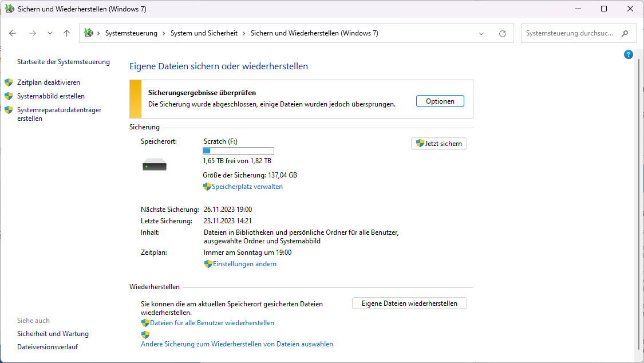The image size is (644, 363).
Task: Click shield icon beside Einstellungen ändern
Action: click(208, 263)
